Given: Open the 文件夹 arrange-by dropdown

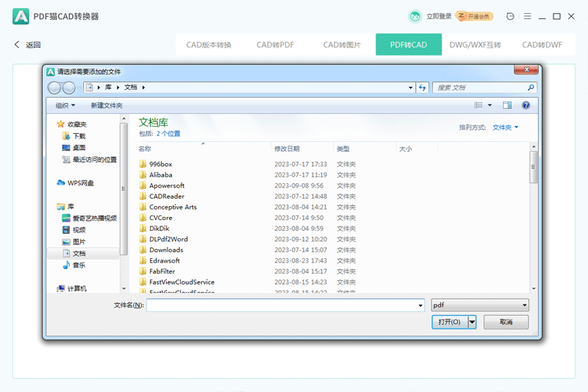Looking at the screenshot, I should coord(505,127).
